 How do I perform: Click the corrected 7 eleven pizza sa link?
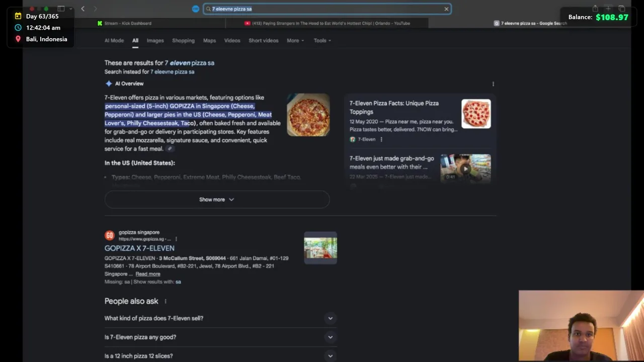189,63
